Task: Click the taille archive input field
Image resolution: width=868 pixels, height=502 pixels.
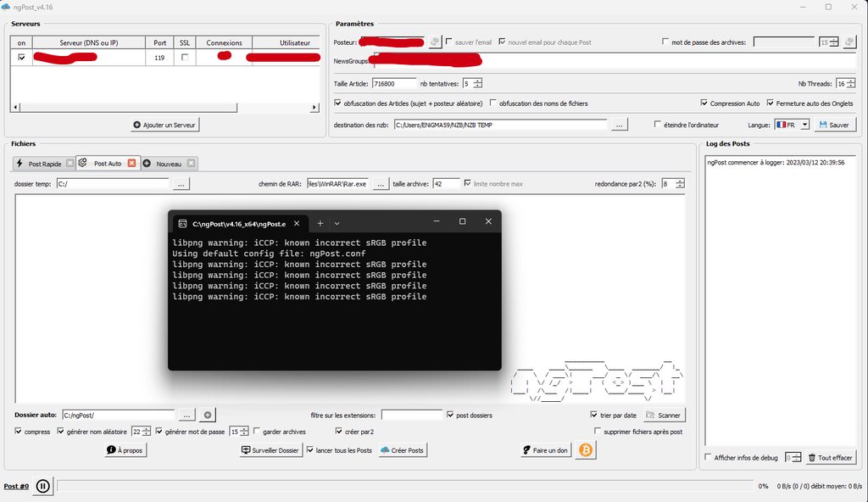Action: pyautogui.click(x=446, y=183)
